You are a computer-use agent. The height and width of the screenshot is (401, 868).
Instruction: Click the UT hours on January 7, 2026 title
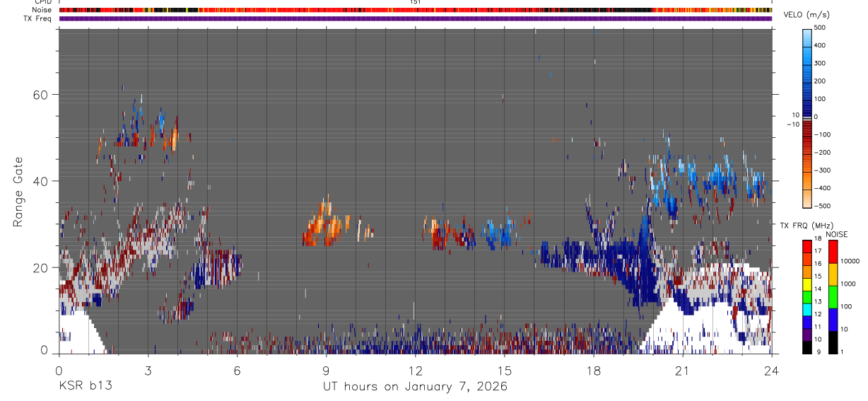(416, 388)
